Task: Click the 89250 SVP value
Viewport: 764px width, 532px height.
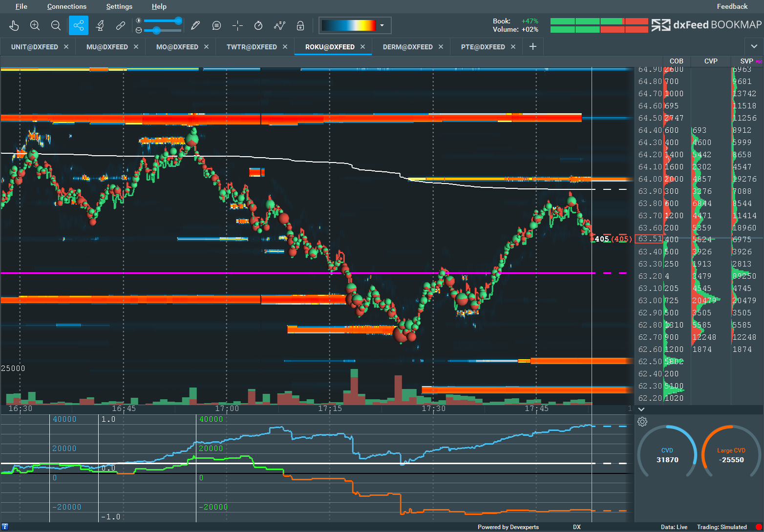Action: 744,276
